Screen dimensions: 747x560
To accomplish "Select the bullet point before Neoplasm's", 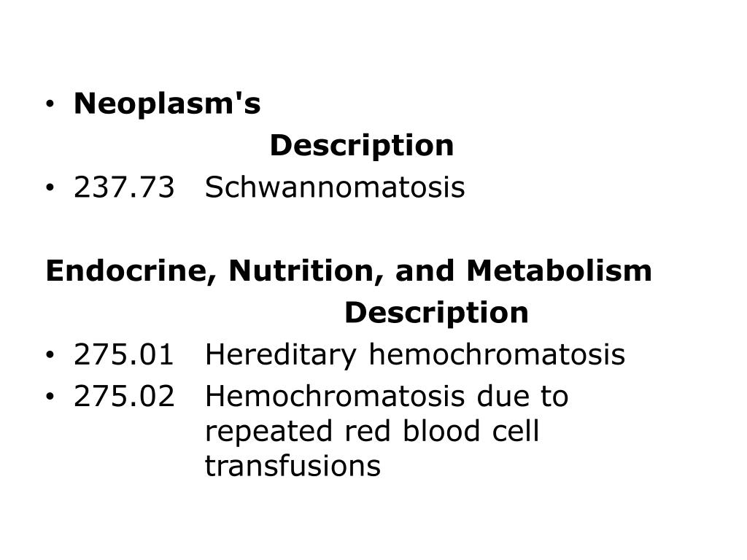I will point(50,104).
